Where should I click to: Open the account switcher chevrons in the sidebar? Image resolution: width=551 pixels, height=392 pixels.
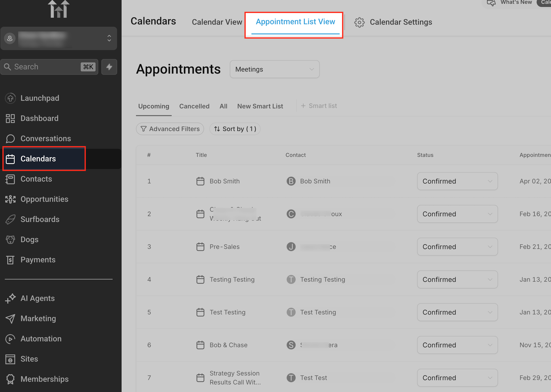tap(109, 38)
